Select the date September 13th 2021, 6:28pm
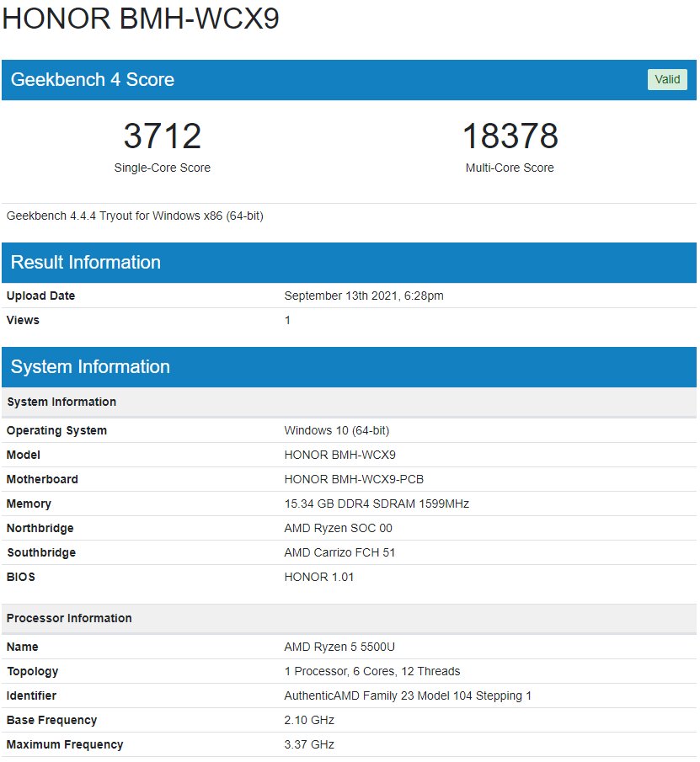700x762 pixels. (x=364, y=296)
